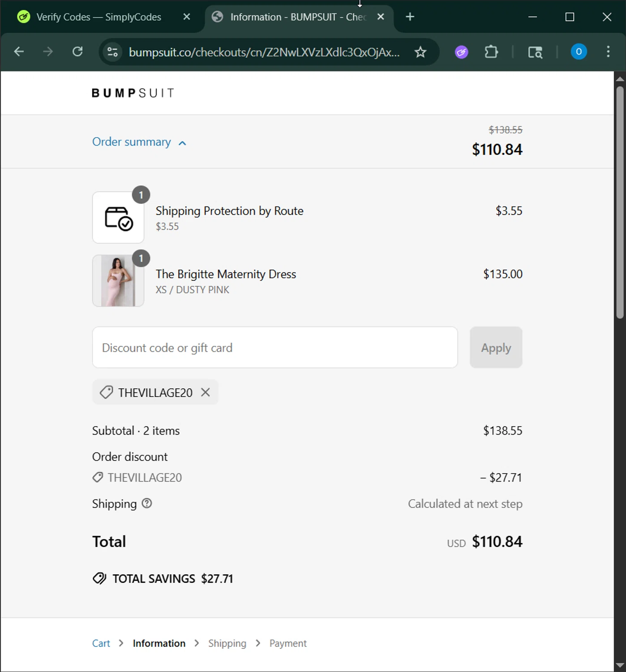Close the BUMPSUIT checkout tab
Image resolution: width=626 pixels, height=672 pixels.
pos(381,17)
